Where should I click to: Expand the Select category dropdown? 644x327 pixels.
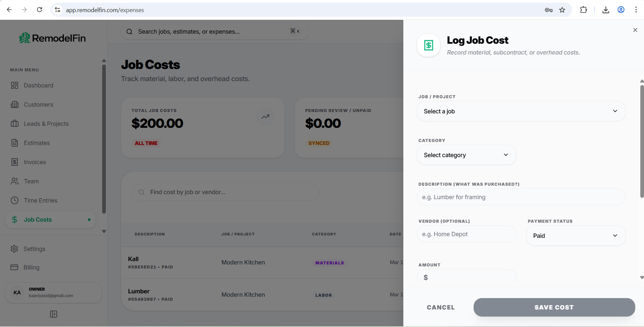pyautogui.click(x=466, y=155)
